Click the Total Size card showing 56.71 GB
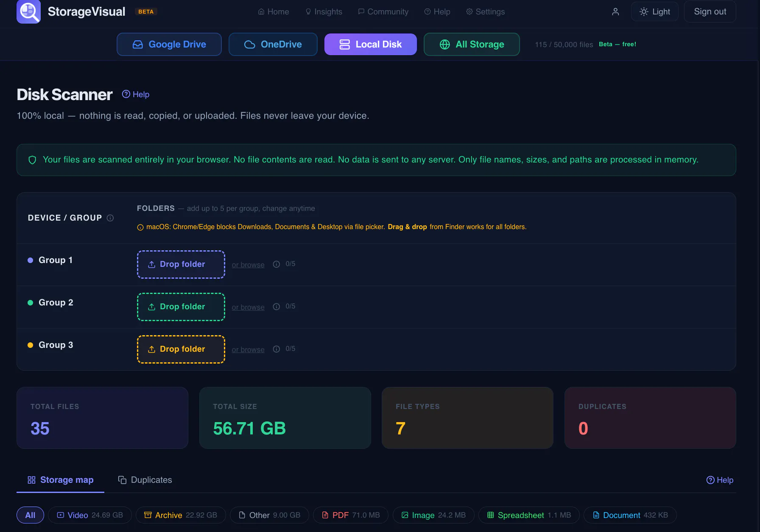Viewport: 760px width, 532px height. 285,418
